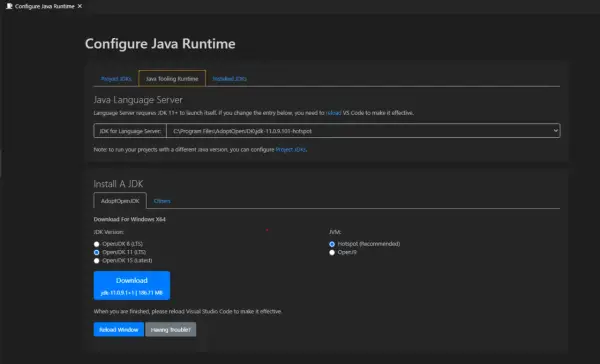Click the 'JDK Version:' label
Image resolution: width=600 pixels, height=364 pixels.
[x=109, y=232]
